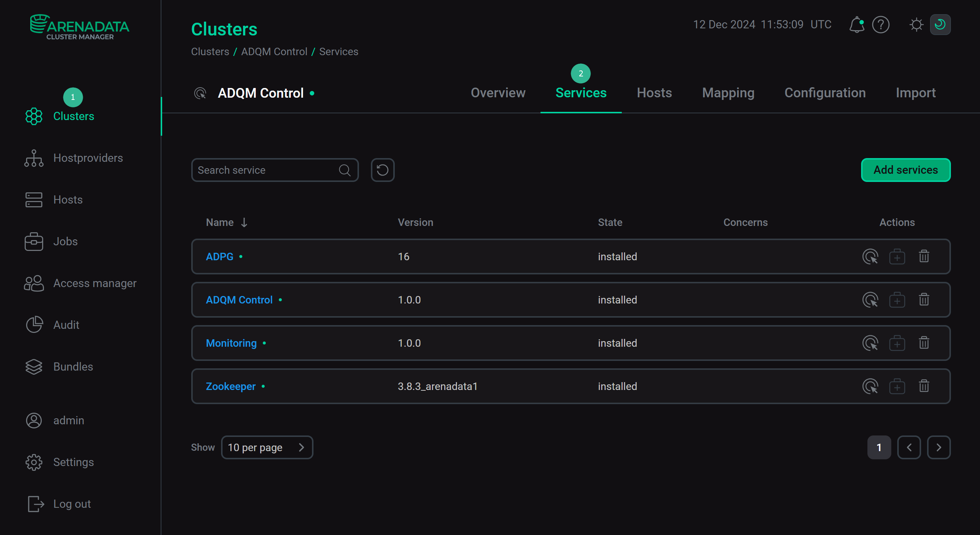Refresh the services list
This screenshot has height=535, width=980.
(382, 170)
